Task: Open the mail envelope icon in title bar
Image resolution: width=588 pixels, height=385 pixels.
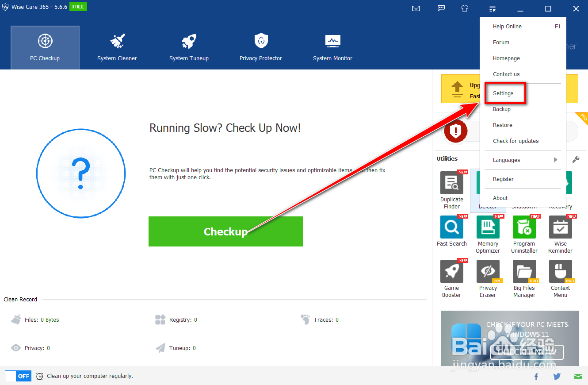Action: [416, 8]
